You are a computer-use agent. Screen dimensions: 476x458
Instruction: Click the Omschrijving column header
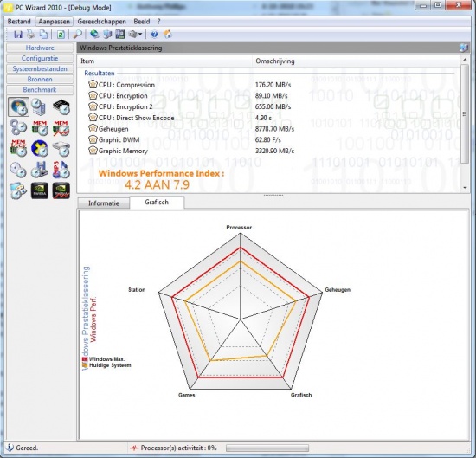click(x=357, y=61)
